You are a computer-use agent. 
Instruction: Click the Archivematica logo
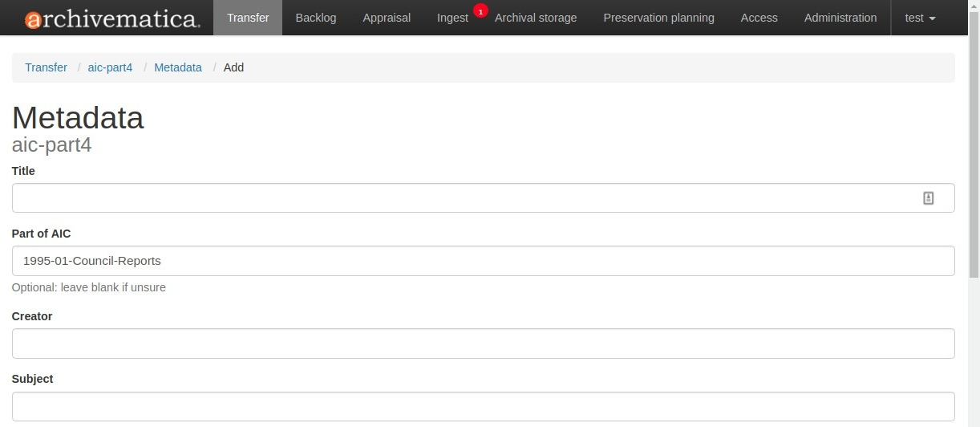coord(111,18)
